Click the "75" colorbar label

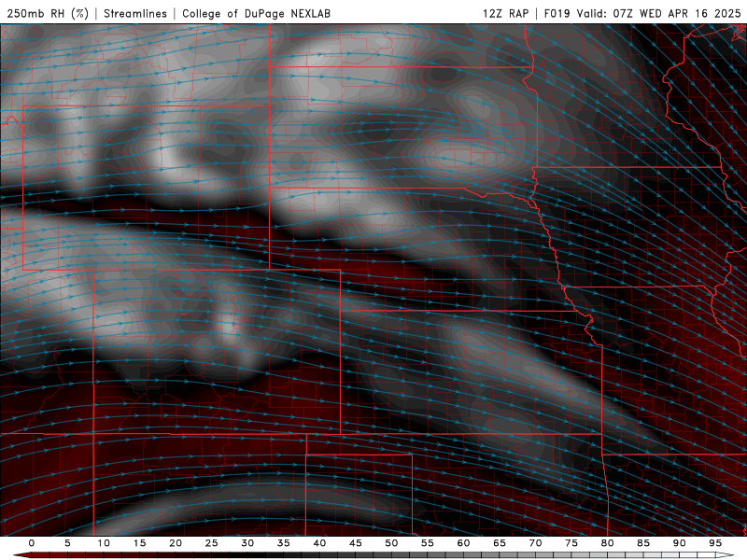[571, 543]
